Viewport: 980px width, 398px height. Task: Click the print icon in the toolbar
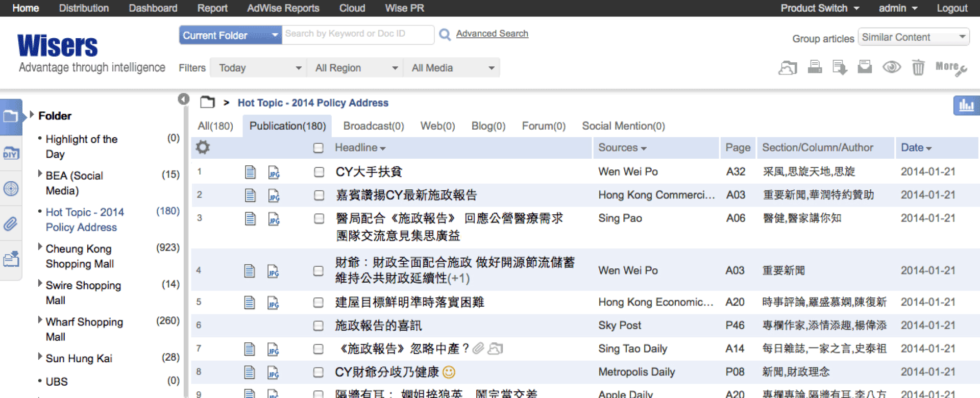(815, 67)
